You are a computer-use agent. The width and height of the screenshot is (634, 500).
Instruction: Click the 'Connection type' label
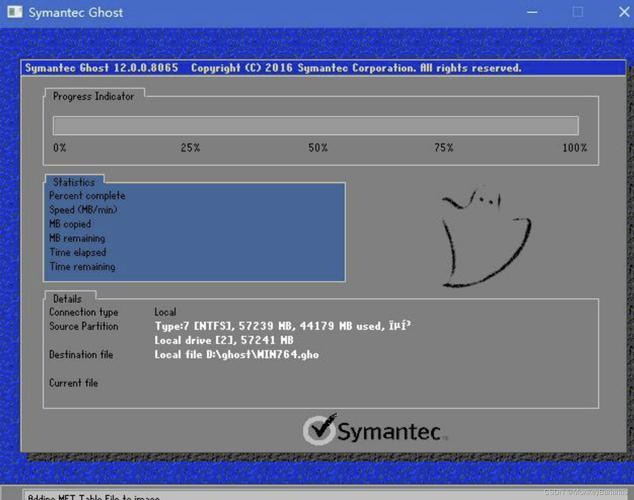click(84, 312)
